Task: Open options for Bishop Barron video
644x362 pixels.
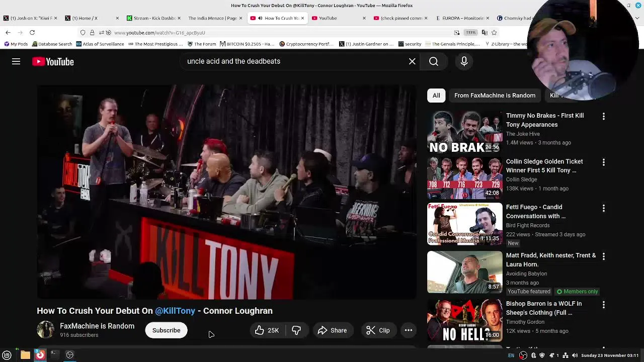Action: tap(604, 305)
